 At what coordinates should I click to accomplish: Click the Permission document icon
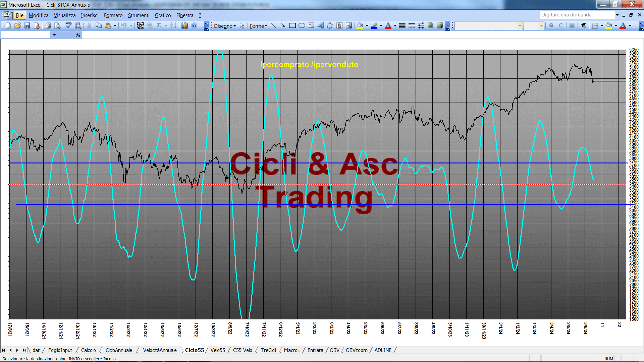coord(37,25)
